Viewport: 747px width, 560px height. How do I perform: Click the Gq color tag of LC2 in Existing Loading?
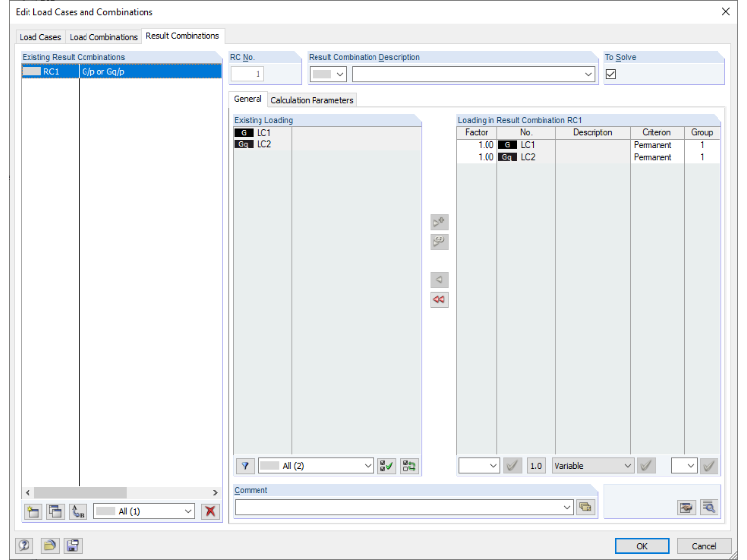click(x=244, y=144)
